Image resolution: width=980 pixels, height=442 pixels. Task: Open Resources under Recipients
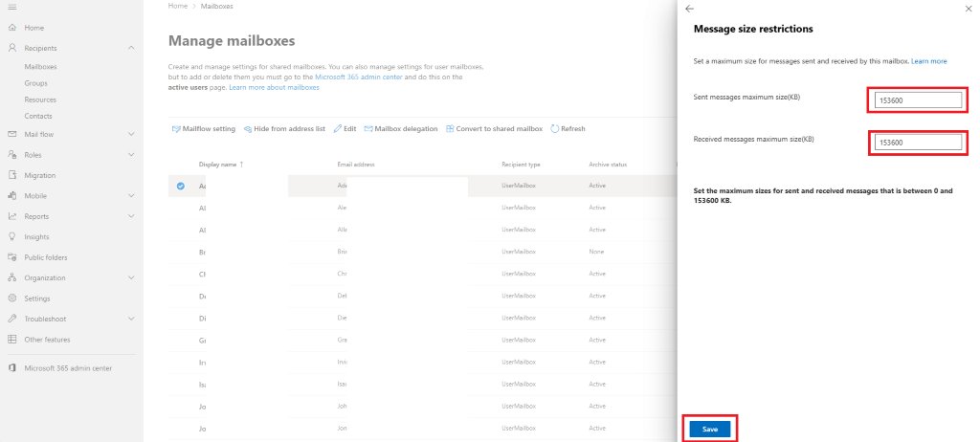[40, 99]
